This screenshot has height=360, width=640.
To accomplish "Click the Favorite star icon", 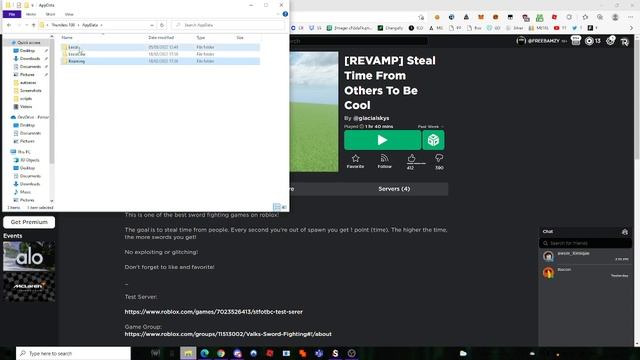I will (355, 158).
